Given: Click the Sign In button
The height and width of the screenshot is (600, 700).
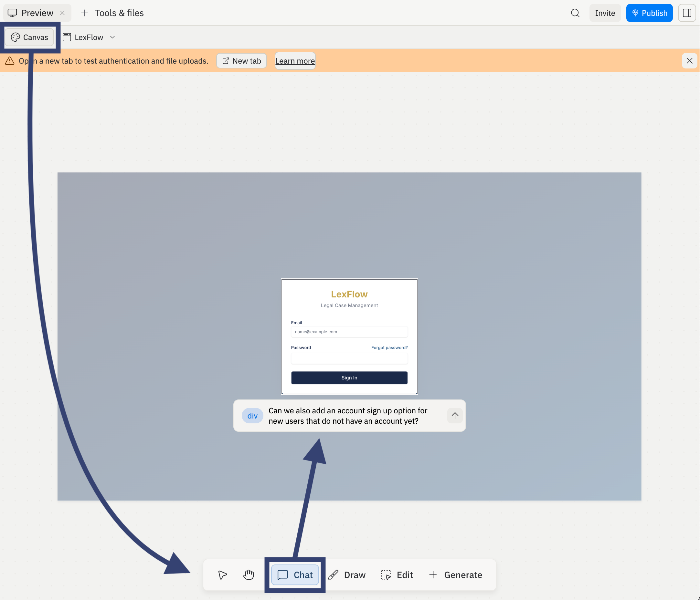Looking at the screenshot, I should click(349, 378).
